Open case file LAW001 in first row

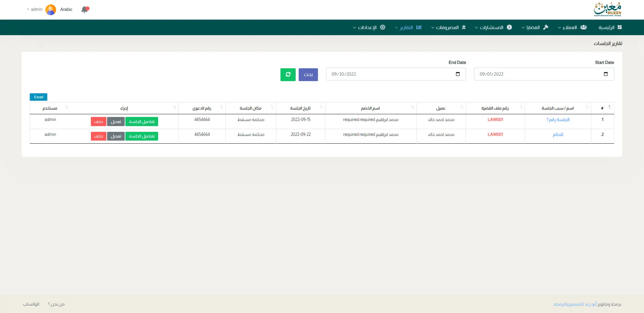tap(495, 120)
